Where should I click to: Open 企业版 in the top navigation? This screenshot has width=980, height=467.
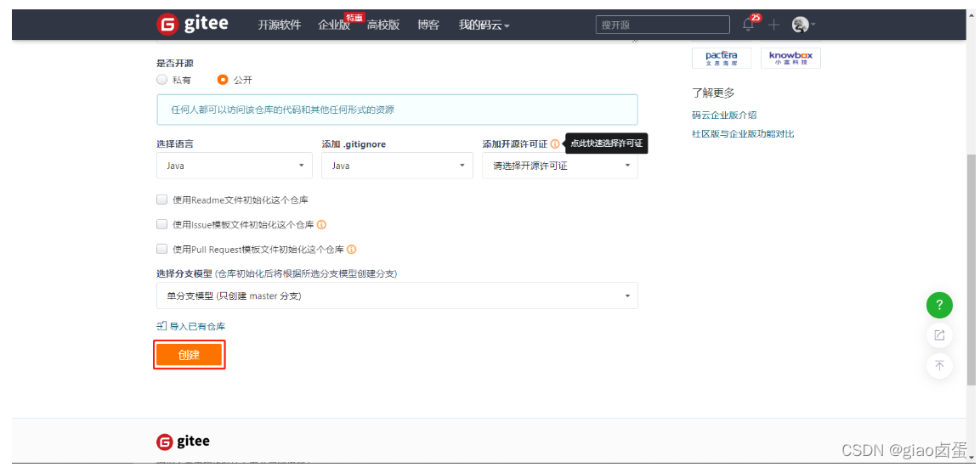pyautogui.click(x=334, y=25)
